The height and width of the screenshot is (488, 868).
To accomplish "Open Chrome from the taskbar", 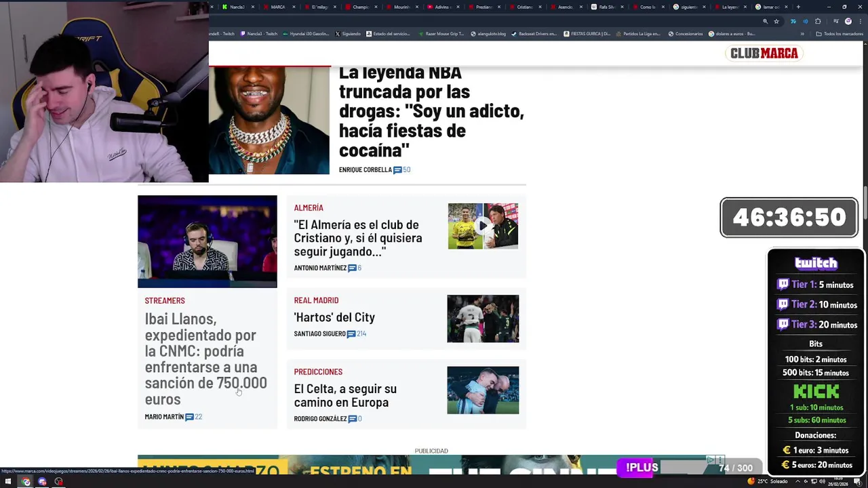I will (26, 482).
